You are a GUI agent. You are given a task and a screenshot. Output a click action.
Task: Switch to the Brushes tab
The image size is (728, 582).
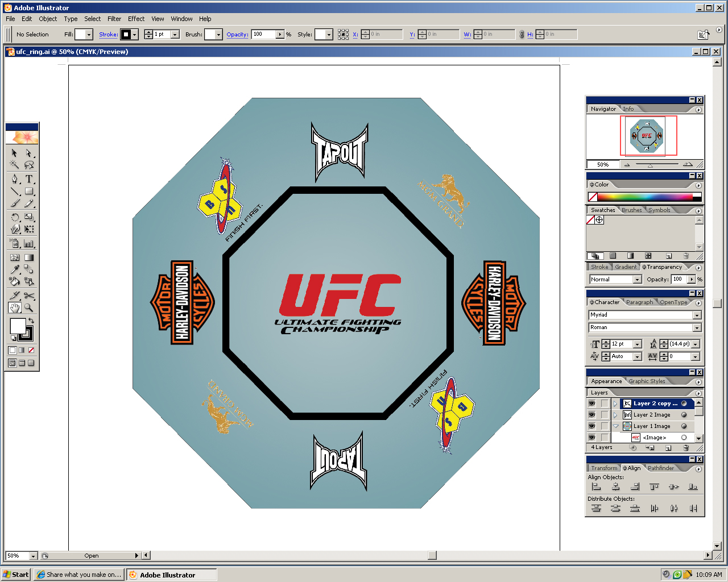631,210
